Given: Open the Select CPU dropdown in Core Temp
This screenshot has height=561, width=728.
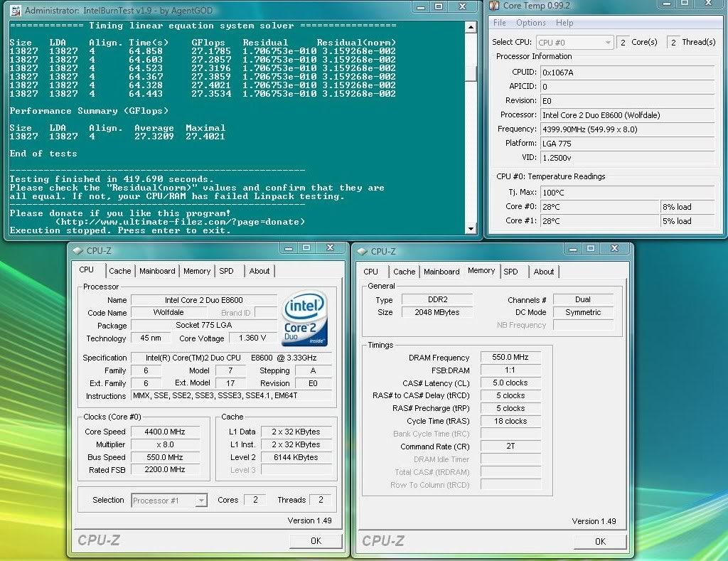Looking at the screenshot, I should pos(574,43).
